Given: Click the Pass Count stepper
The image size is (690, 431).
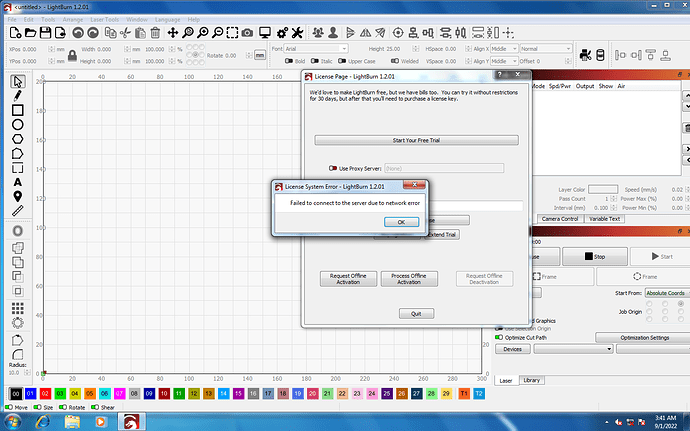Looking at the screenshot, I should tap(613, 199).
